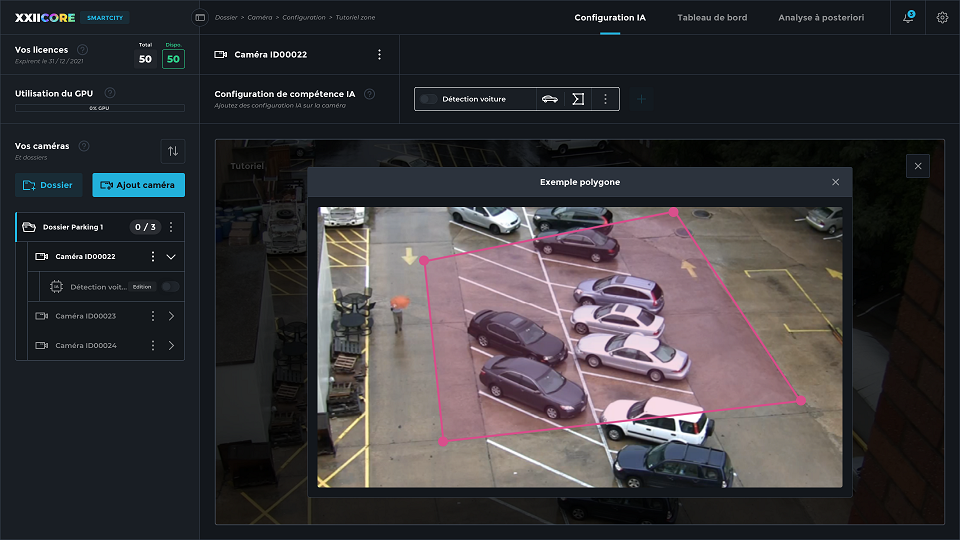Click the Ajout caméra button
The image size is (960, 540).
138,185
